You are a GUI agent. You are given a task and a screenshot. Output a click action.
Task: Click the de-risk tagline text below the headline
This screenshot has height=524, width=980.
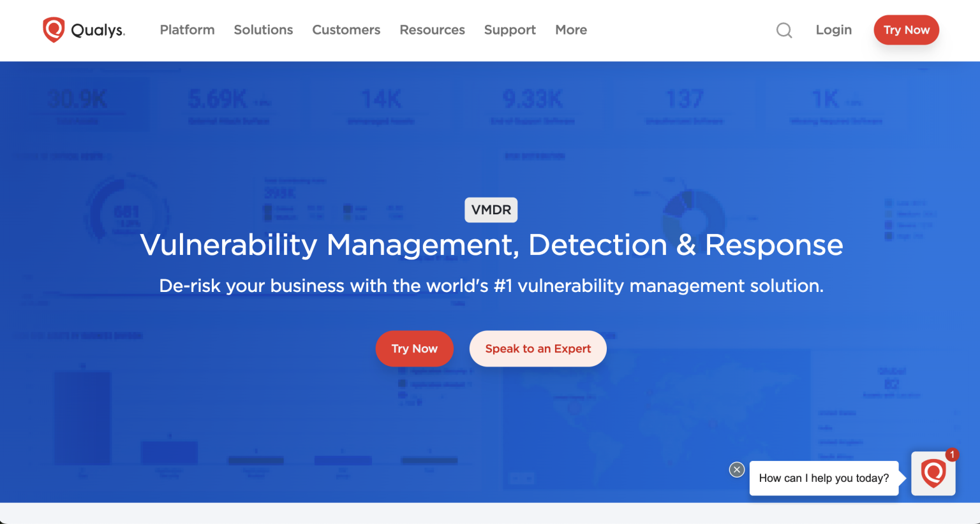[491, 286]
